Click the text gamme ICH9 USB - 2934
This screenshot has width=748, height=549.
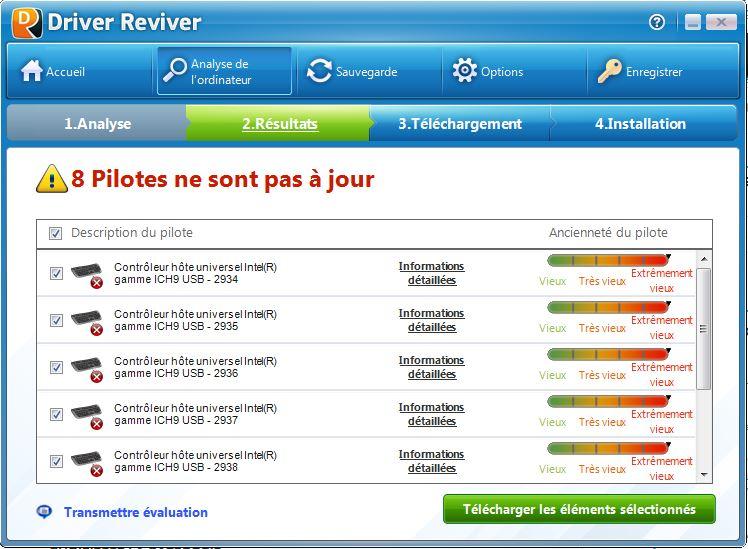(x=176, y=279)
